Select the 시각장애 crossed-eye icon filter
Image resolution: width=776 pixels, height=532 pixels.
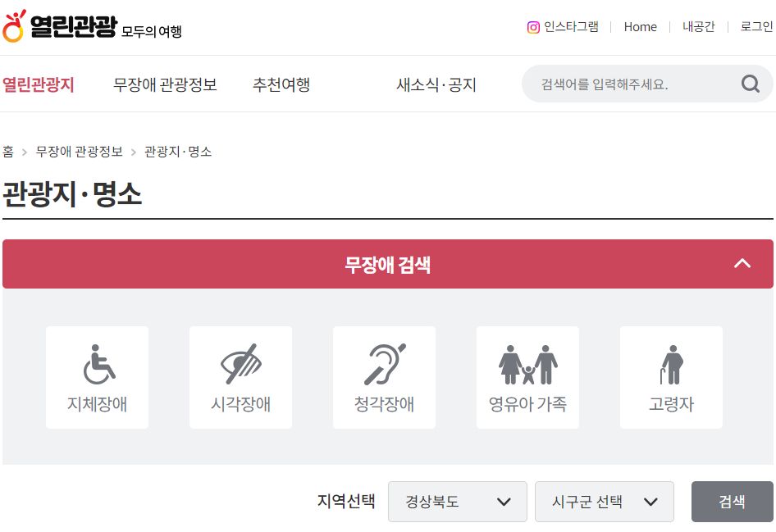point(240,377)
